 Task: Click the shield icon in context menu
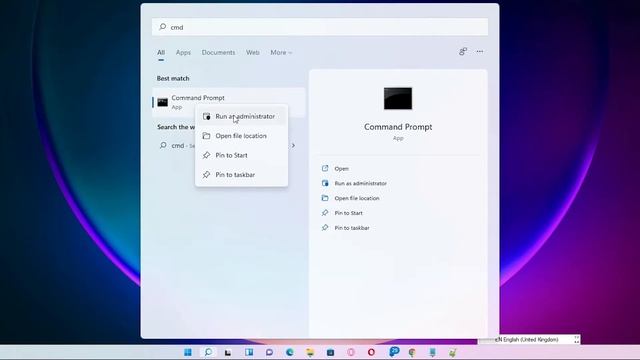pos(207,116)
